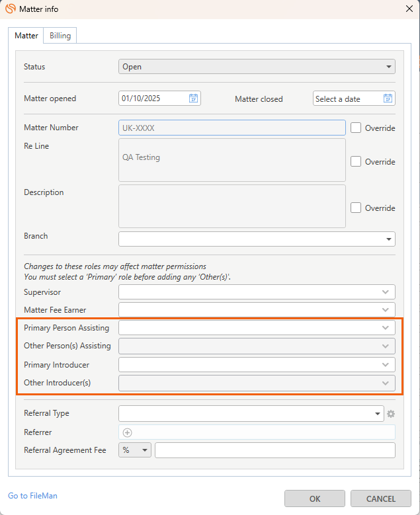Check the Description Override box
420x515 pixels.
(356, 208)
